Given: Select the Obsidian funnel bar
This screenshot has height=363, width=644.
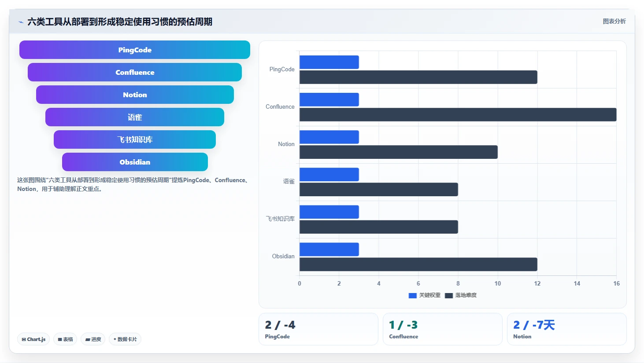Looking at the screenshot, I should (135, 162).
